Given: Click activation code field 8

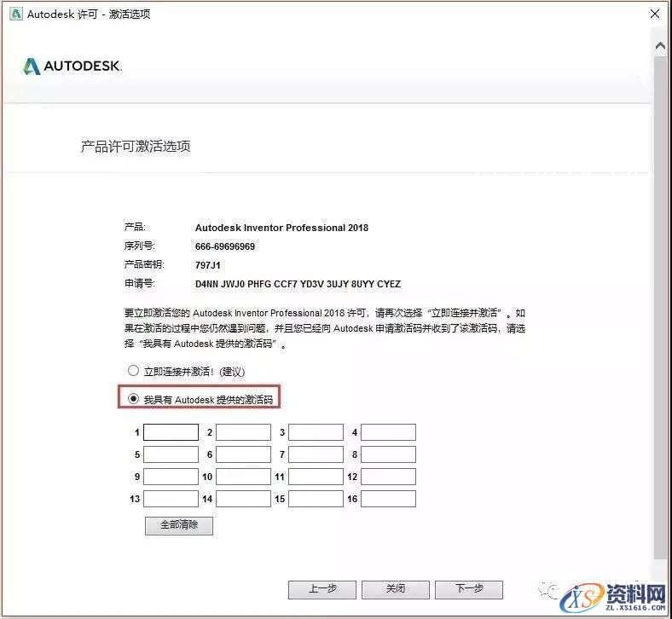Looking at the screenshot, I should 388,454.
